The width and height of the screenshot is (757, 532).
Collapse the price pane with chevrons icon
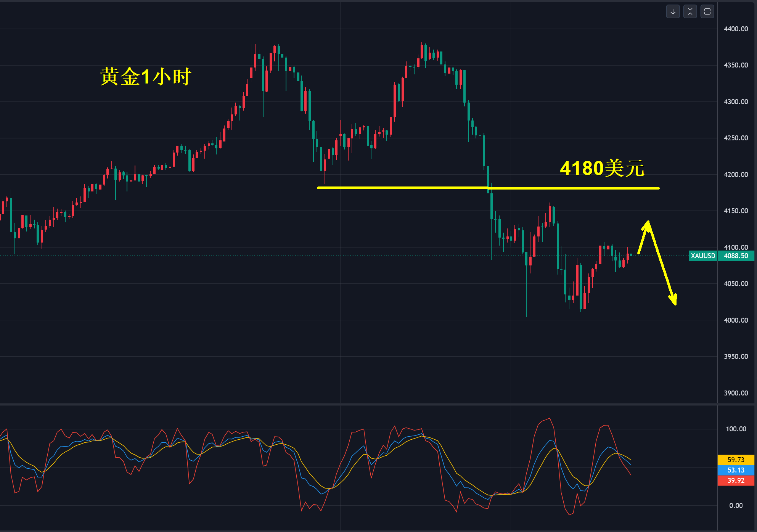[690, 11]
